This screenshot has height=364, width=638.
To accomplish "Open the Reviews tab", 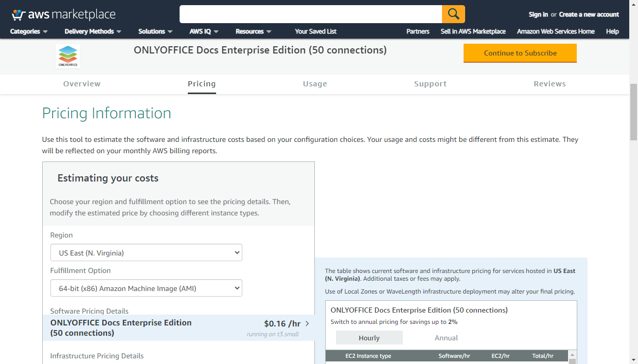I will [550, 84].
